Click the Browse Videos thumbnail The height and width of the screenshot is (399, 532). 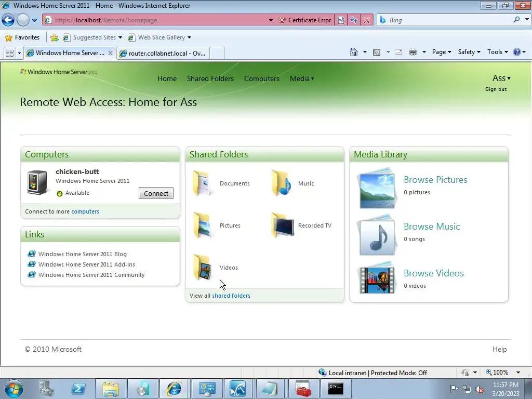point(377,278)
